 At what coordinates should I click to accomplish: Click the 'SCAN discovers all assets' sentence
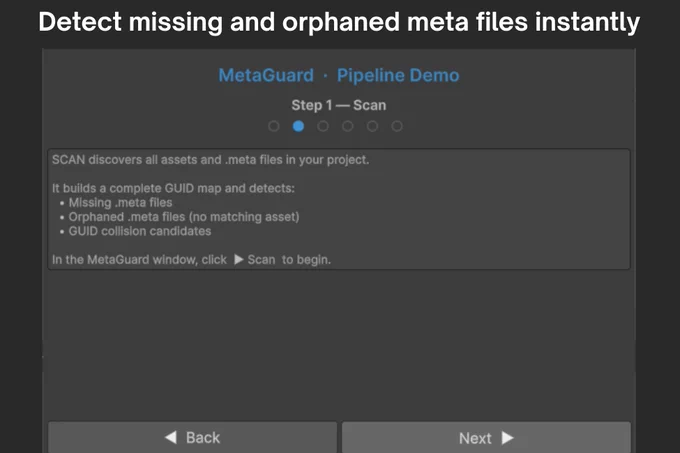click(x=210, y=160)
